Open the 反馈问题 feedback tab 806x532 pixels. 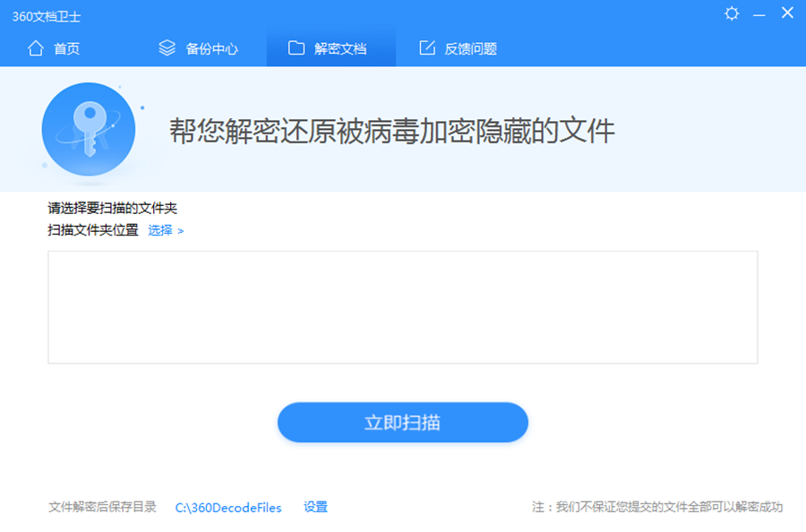pyautogui.click(x=458, y=48)
